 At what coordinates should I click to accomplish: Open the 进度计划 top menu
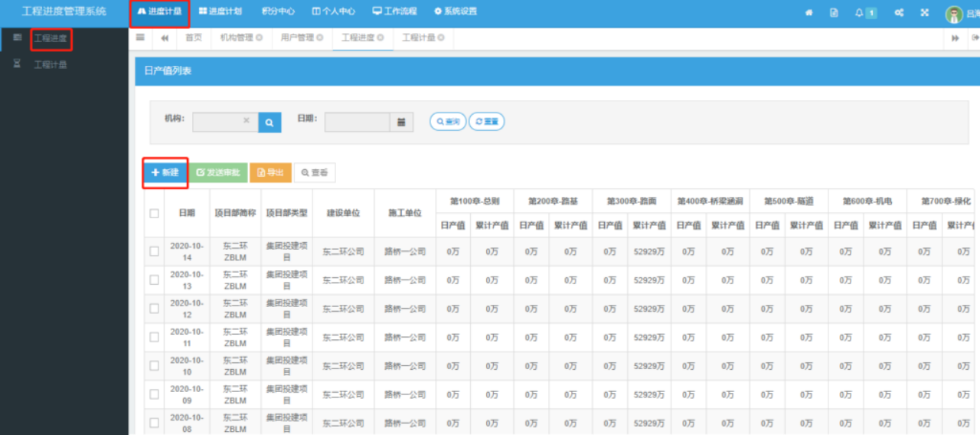click(220, 11)
